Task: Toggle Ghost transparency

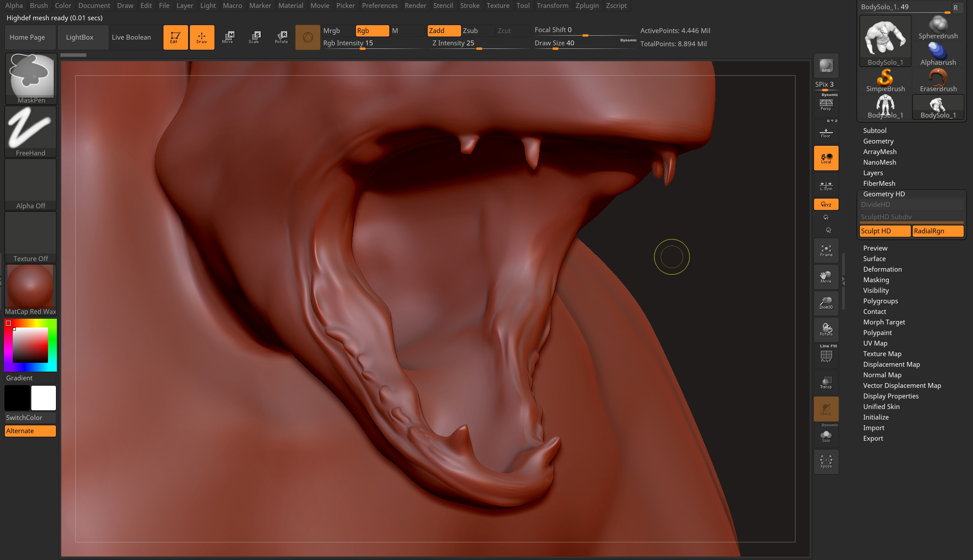Action: pos(826,409)
